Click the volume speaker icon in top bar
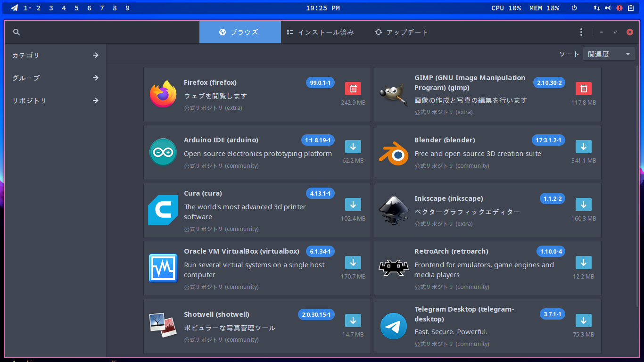Image resolution: width=644 pixels, height=362 pixels. pyautogui.click(x=608, y=8)
